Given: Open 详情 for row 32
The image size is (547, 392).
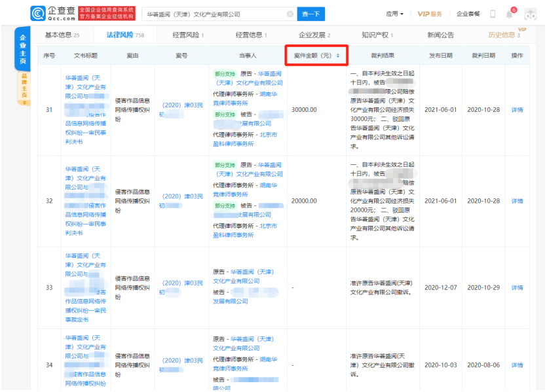Looking at the screenshot, I should 517,201.
